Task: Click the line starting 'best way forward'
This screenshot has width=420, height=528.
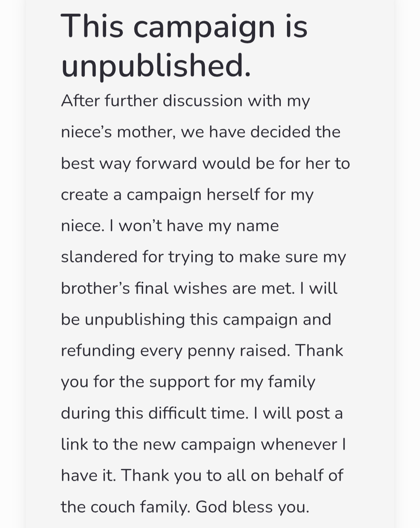Action: pos(205,164)
